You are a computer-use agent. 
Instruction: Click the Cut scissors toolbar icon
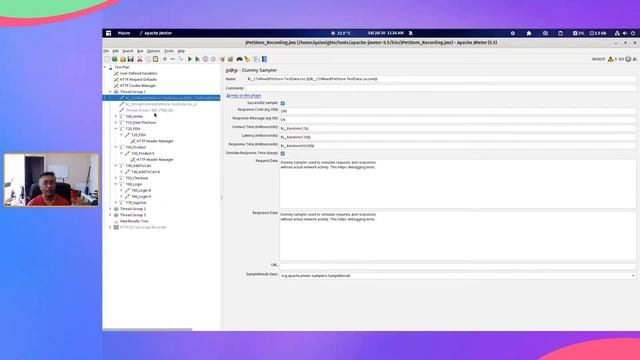coord(140,59)
